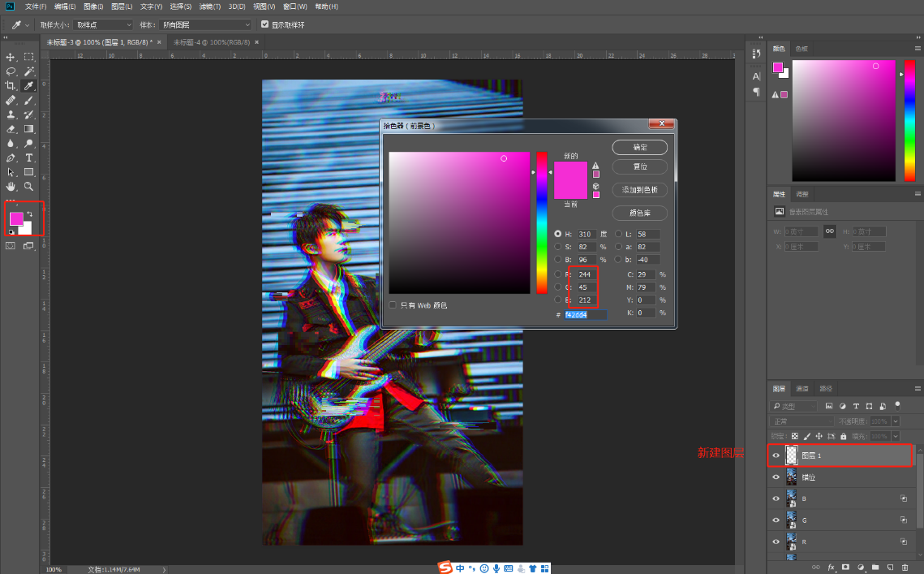924x574 pixels.
Task: Expand the layer blend mode 正常 dropdown
Action: 802,421
